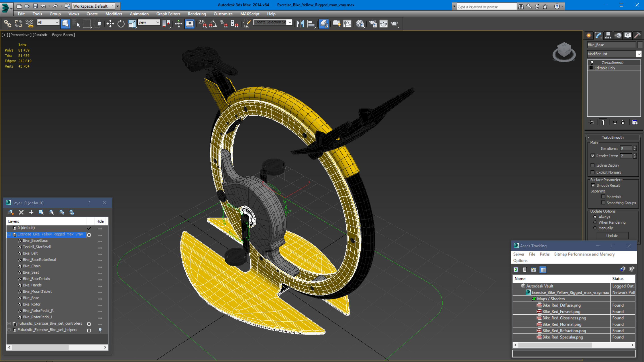Screen dimensions: 644x362
Task: Expand the Futuristic_Exercise_Bike_set_helpers layer
Action: pos(9,330)
